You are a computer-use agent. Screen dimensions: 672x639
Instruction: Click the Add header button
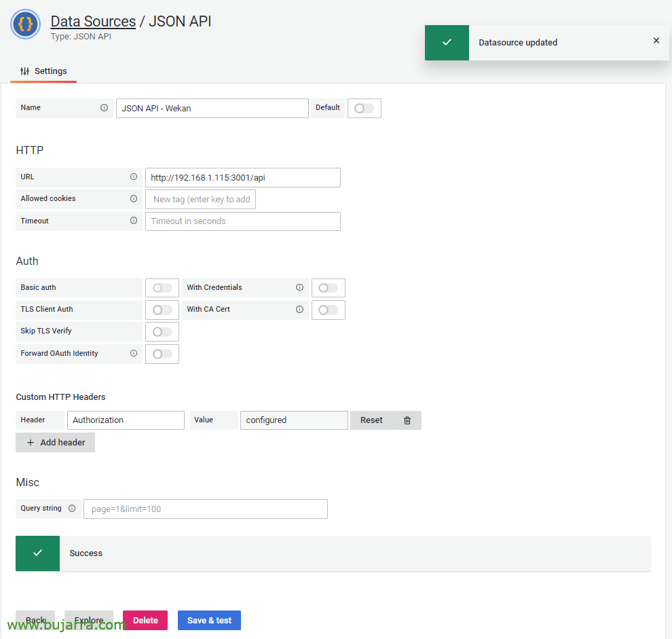[x=56, y=443]
